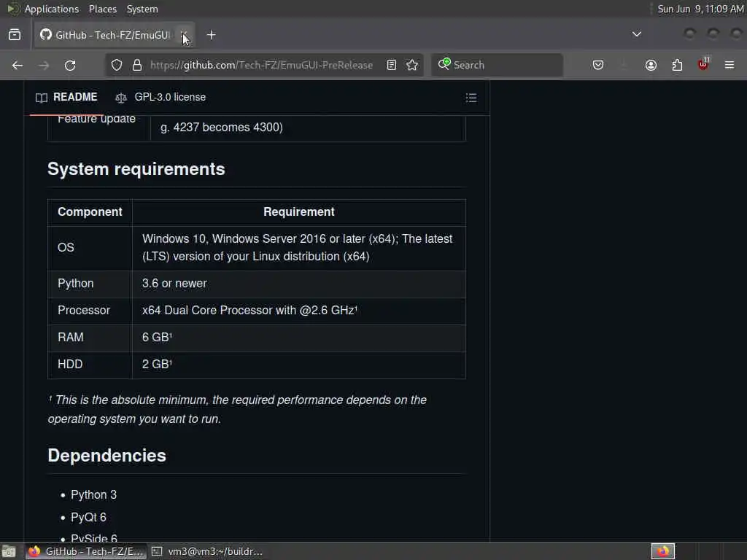Click the Component column header
The image size is (747, 560).
tap(90, 212)
